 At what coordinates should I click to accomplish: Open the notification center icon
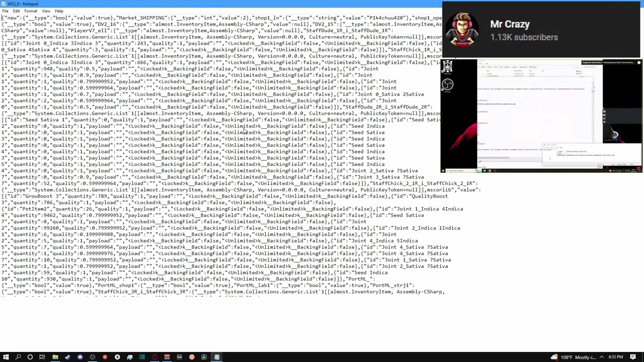click(x=633, y=357)
